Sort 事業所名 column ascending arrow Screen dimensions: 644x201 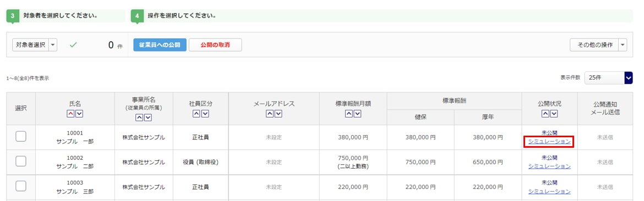(140, 118)
